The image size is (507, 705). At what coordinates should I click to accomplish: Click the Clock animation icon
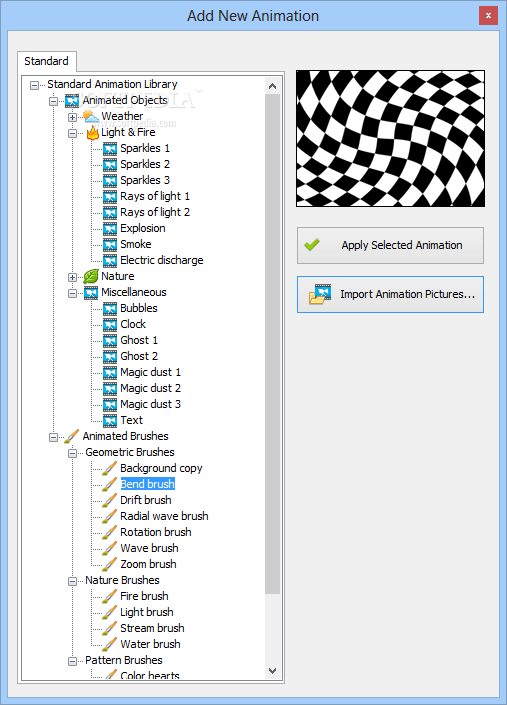110,325
